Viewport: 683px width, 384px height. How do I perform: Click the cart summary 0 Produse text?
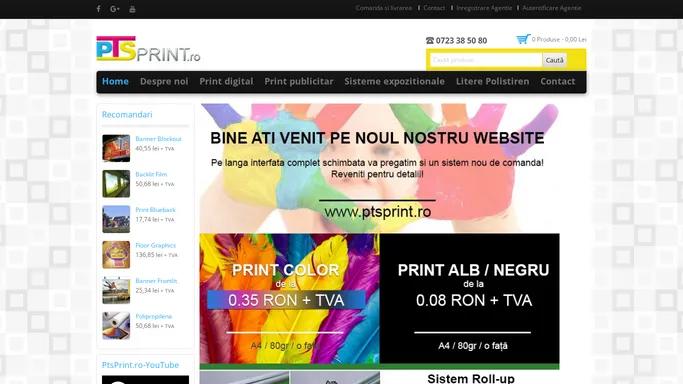559,39
